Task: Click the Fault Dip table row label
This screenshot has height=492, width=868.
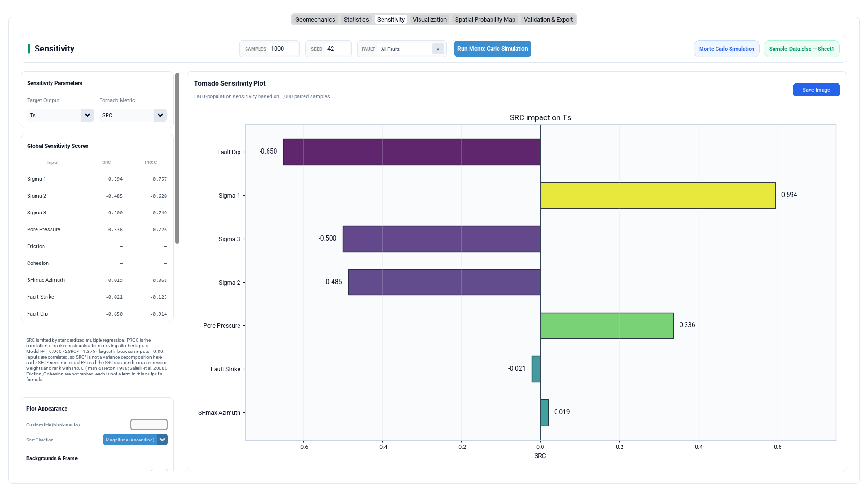Action: coord(37,314)
